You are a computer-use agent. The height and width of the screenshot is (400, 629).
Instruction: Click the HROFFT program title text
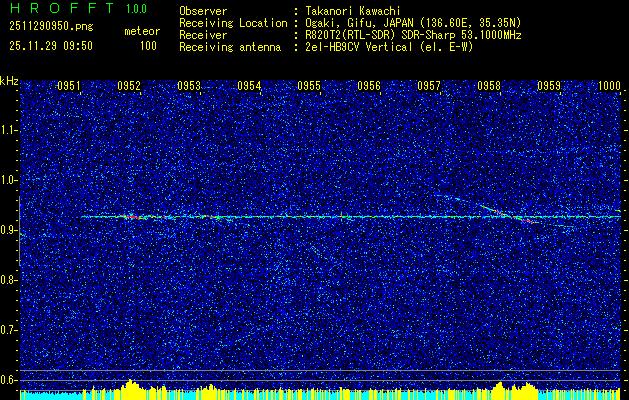(62, 8)
